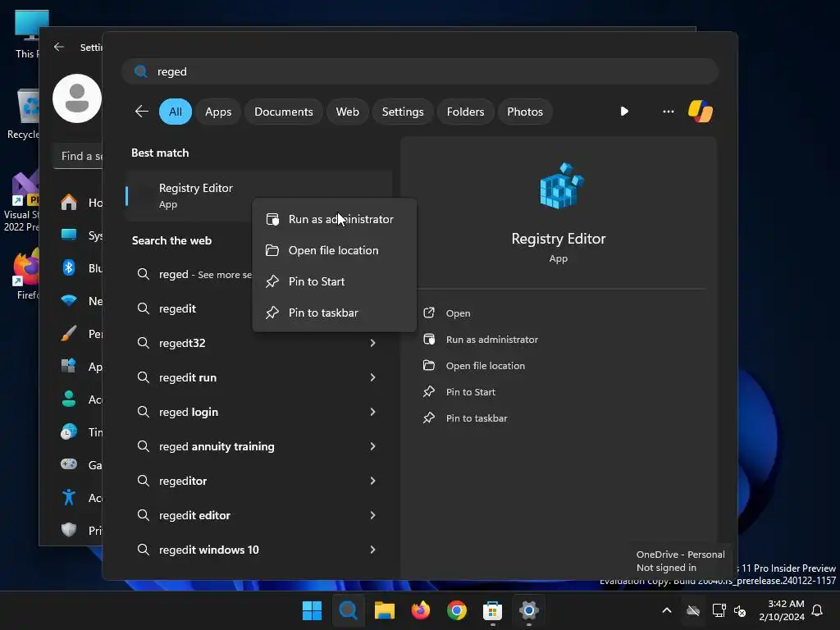Screen dimensions: 840x630
Task: Switch to the Photos search filter tab
Action: tap(525, 112)
